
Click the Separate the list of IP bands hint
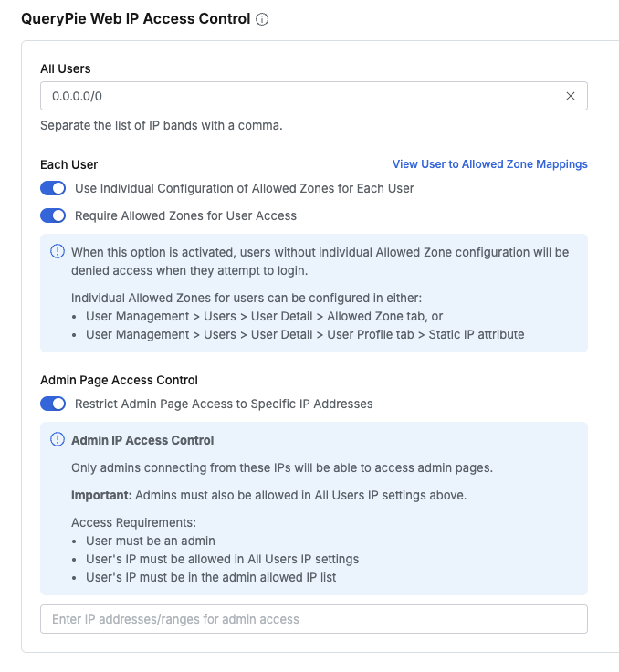(x=161, y=125)
